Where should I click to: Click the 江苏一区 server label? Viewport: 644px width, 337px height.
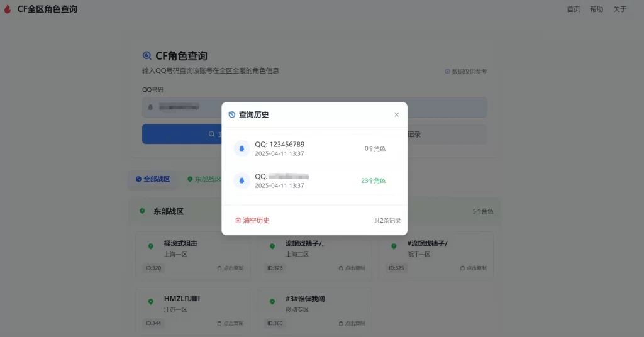click(175, 309)
